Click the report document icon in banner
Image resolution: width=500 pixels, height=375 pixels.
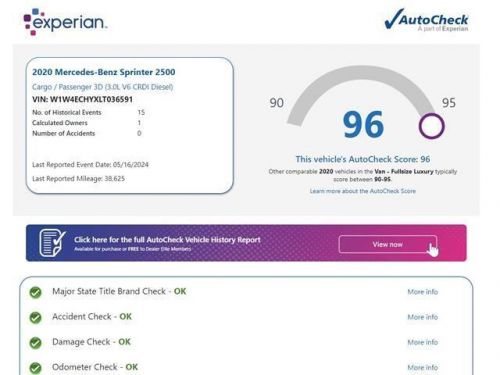click(52, 243)
